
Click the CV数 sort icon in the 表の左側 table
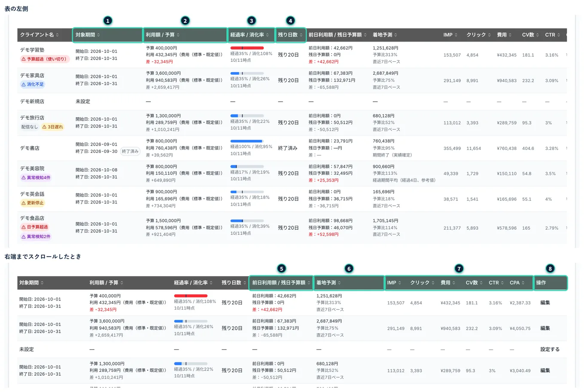[538, 35]
